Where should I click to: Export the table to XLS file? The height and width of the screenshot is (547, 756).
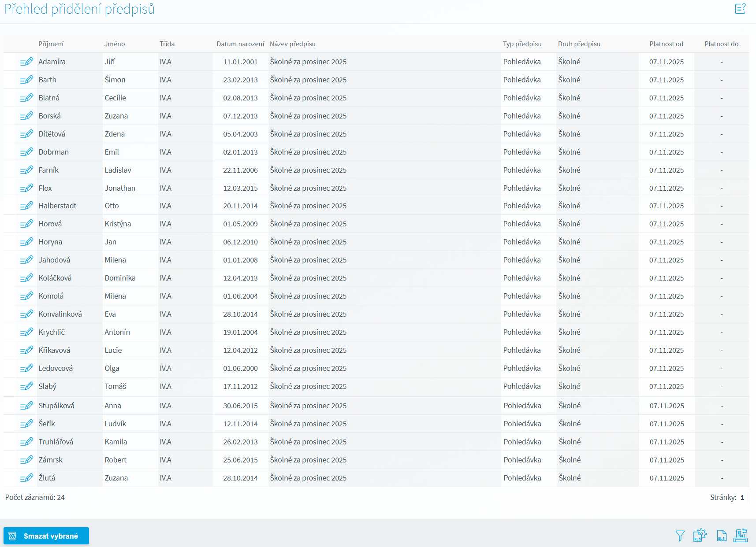[x=721, y=536]
